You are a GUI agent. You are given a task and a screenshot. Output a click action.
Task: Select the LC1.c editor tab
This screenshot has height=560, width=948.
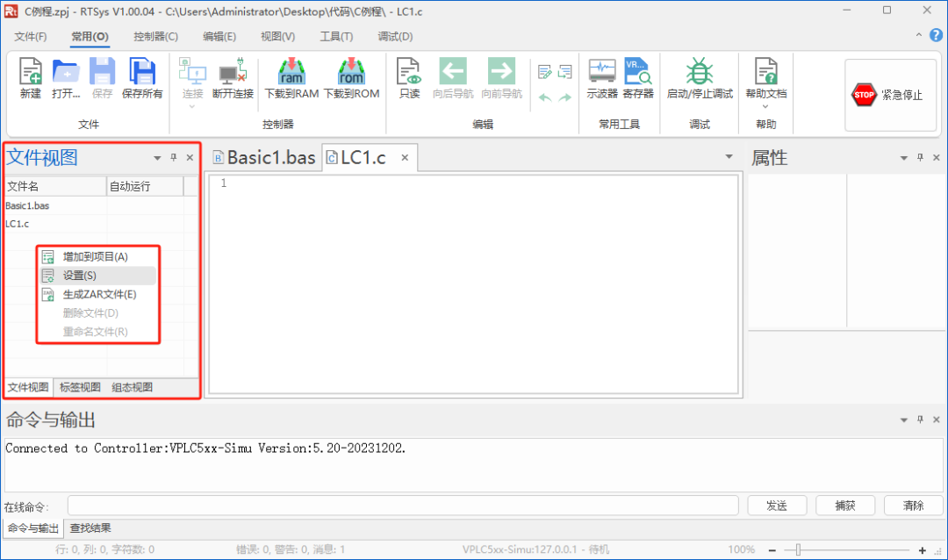[x=363, y=157]
